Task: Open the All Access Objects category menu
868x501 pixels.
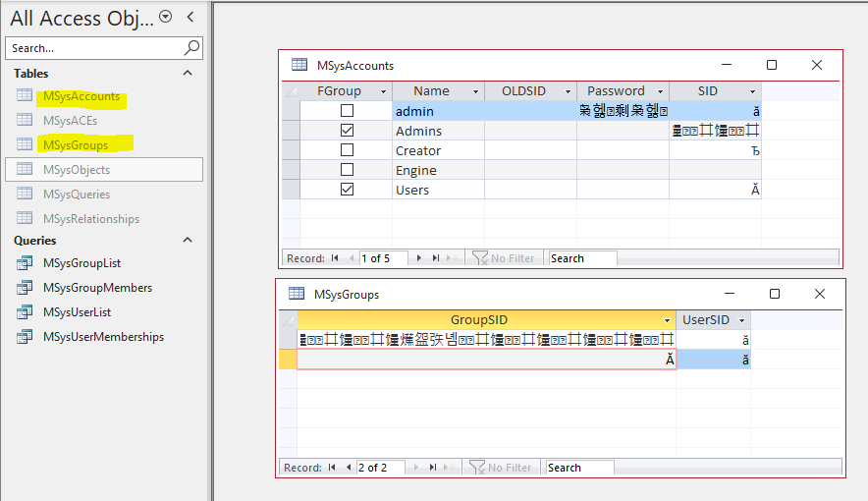Action: coord(166,17)
